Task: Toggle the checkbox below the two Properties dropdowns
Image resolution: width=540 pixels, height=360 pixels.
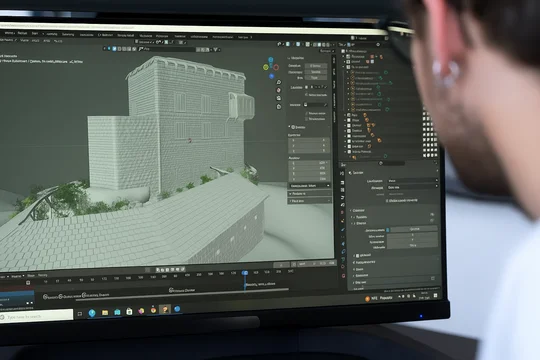Action: pyautogui.click(x=387, y=200)
